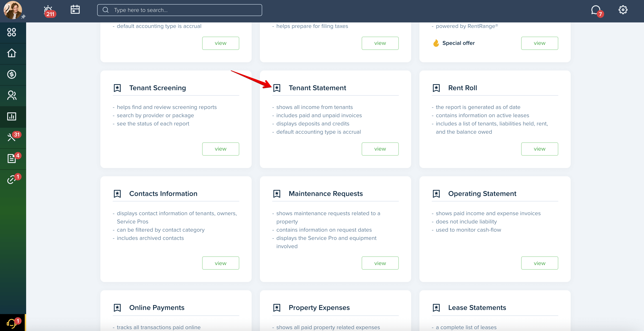
Task: Open the user profile avatar
Action: [x=13, y=10]
